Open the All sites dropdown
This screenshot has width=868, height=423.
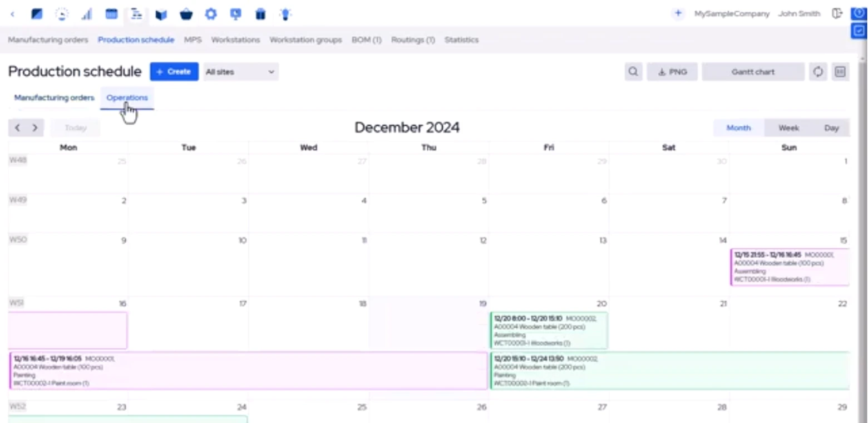tap(240, 72)
